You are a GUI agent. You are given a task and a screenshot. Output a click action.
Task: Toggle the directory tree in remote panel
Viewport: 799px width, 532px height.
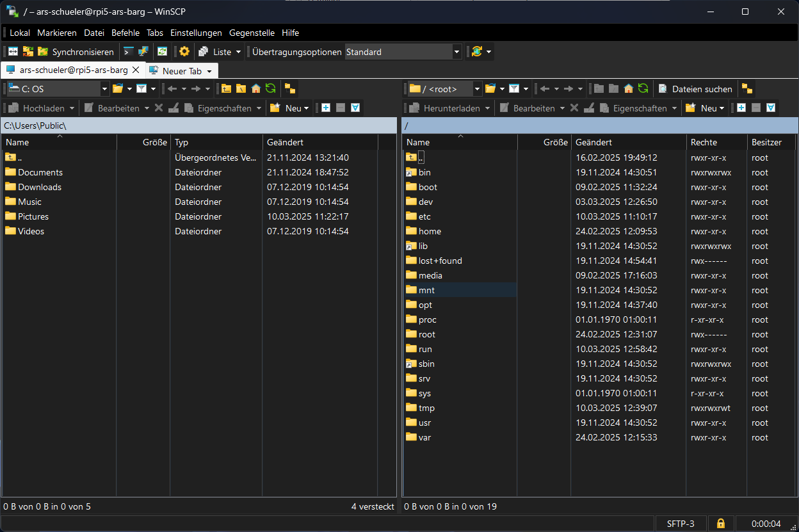coord(747,89)
